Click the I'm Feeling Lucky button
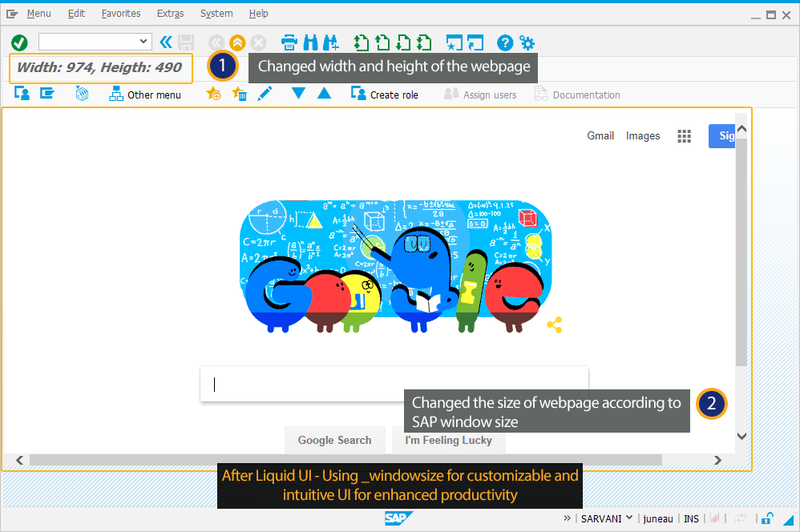The height and width of the screenshot is (532, 800). [448, 440]
